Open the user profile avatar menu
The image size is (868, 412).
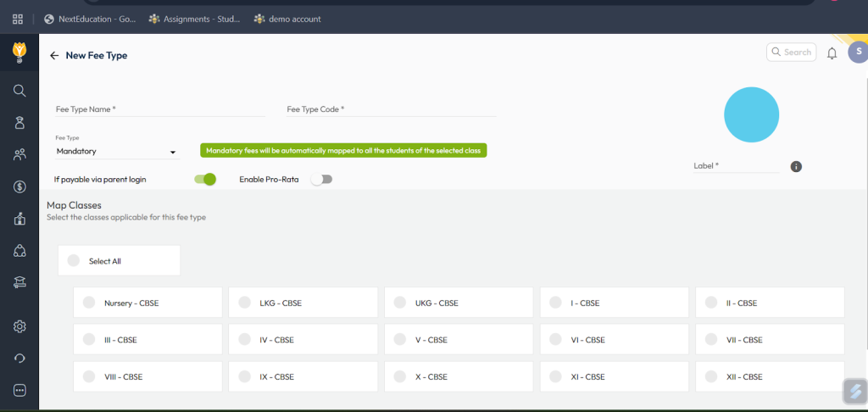pyautogui.click(x=856, y=52)
